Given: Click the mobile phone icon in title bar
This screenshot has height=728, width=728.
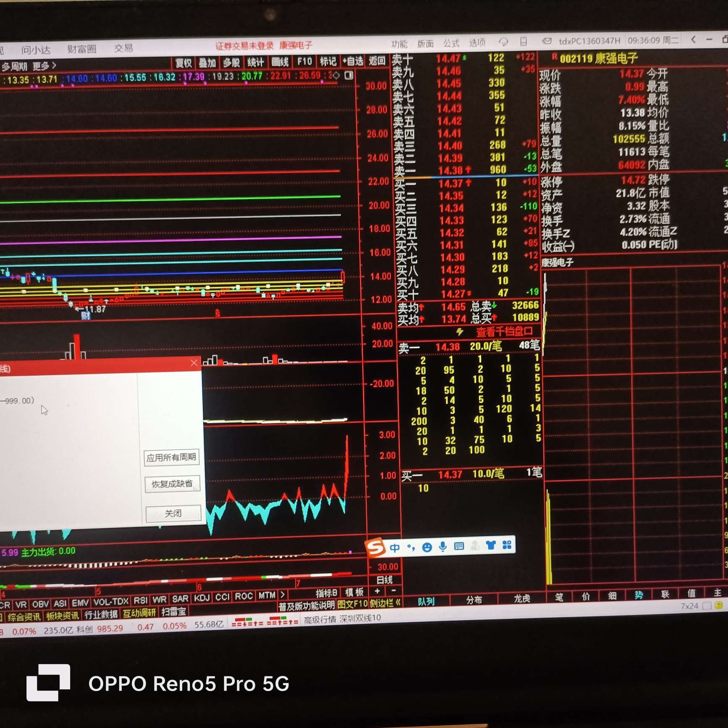Looking at the screenshot, I should (x=524, y=42).
